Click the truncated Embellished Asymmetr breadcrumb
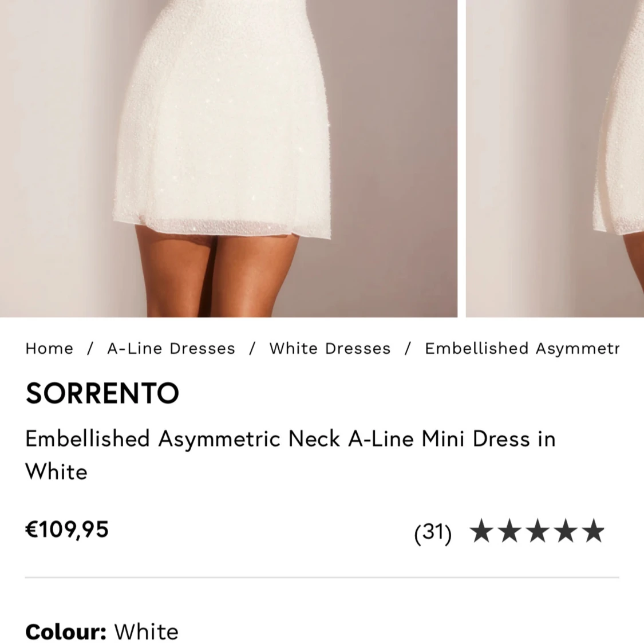 (x=521, y=348)
